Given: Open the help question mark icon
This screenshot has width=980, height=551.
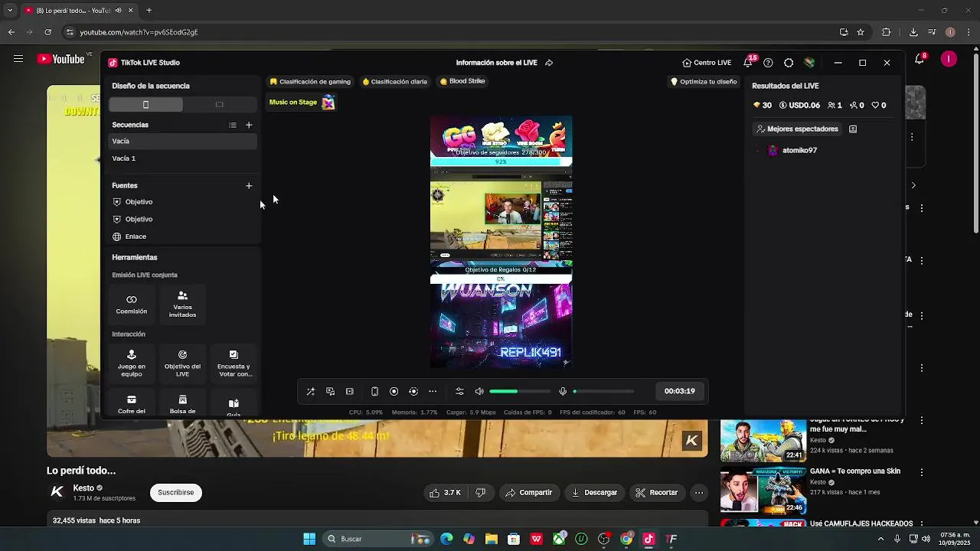Looking at the screenshot, I should coord(768,63).
